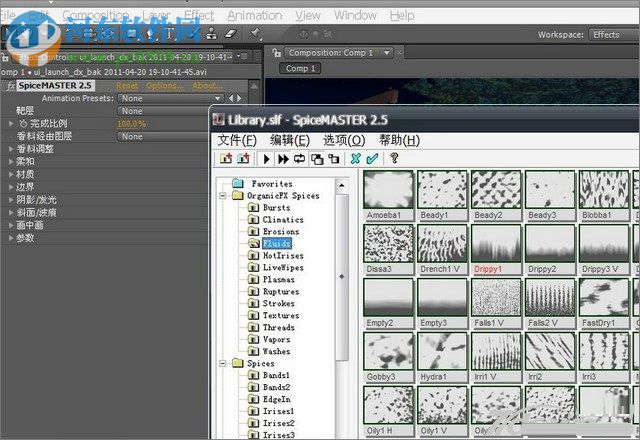Open the Workspace Effects dropdown
This screenshot has height=440, width=640.
click(613, 35)
